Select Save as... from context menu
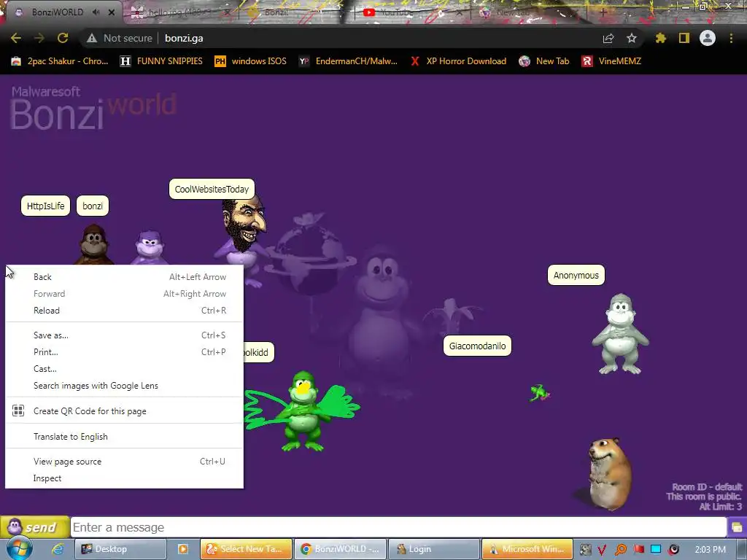This screenshot has height=560, width=747. point(124,335)
